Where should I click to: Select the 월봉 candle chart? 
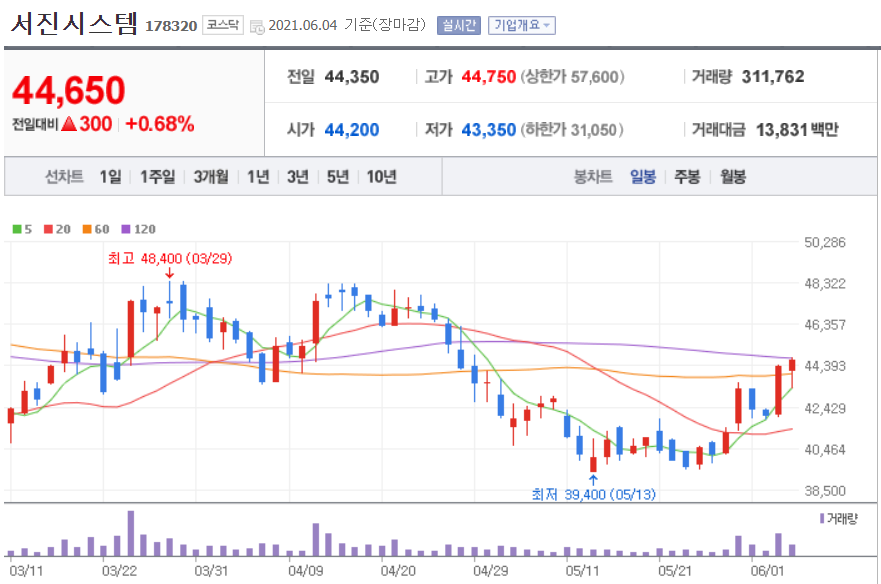733,176
